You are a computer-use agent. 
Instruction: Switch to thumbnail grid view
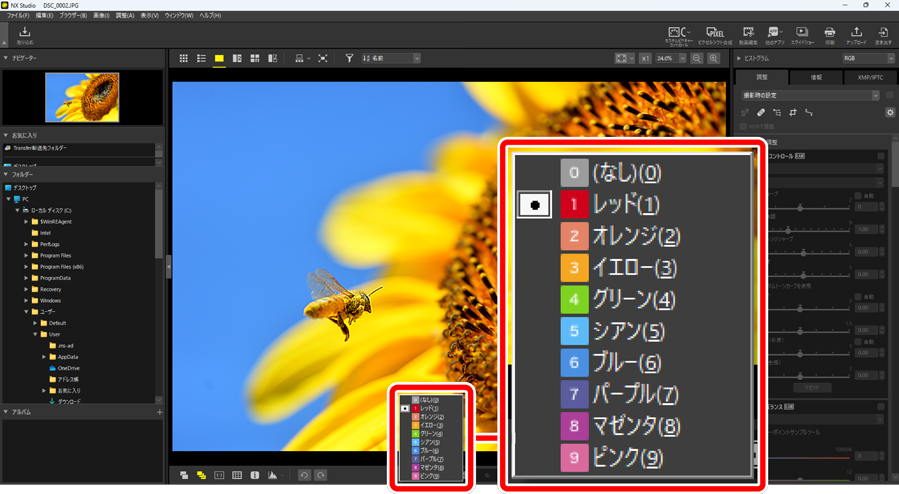pos(183,59)
